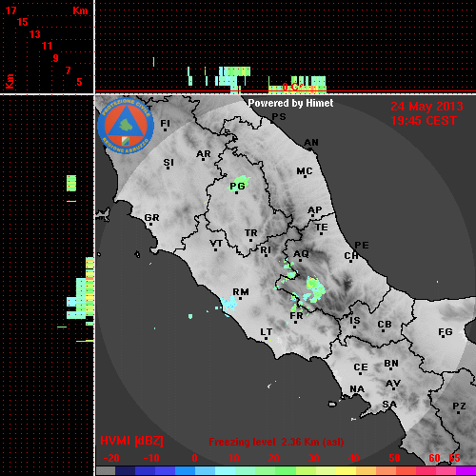Click the cyan radar echo beside RM

point(229,304)
